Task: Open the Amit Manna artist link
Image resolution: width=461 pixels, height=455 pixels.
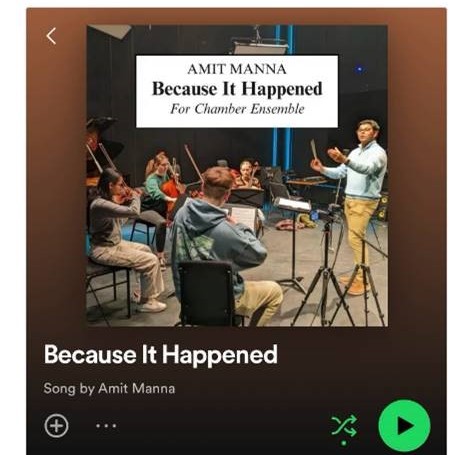Action: (x=137, y=389)
